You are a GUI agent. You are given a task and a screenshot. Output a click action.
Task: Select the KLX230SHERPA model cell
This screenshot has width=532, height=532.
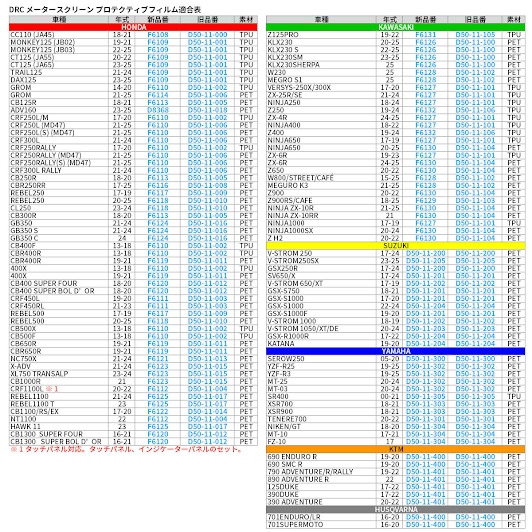tap(321, 65)
